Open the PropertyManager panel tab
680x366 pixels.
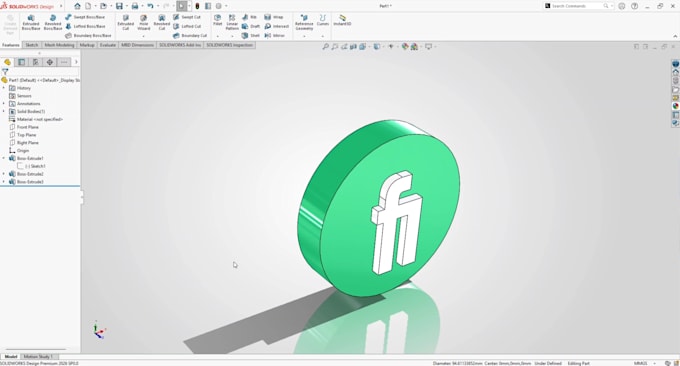(x=21, y=62)
